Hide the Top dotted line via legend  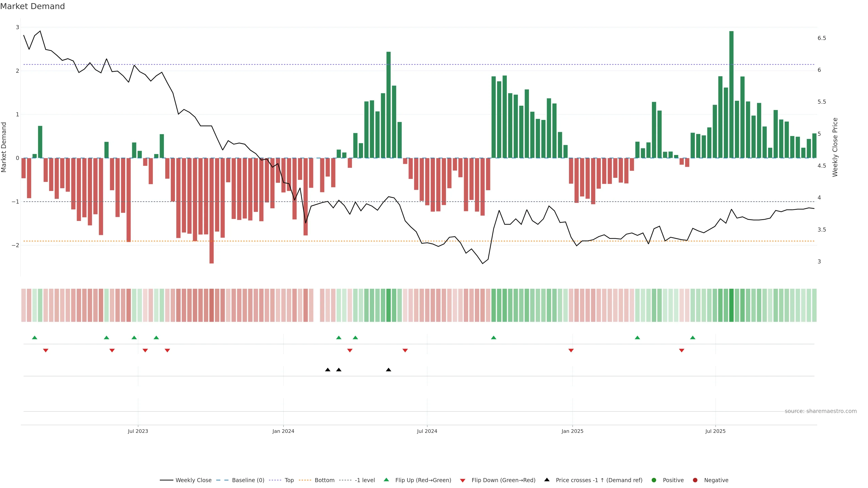[289, 480]
